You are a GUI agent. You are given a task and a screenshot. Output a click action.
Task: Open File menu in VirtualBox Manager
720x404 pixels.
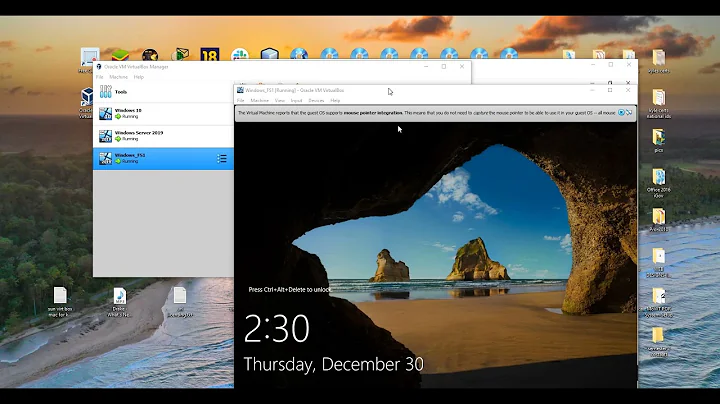(100, 77)
